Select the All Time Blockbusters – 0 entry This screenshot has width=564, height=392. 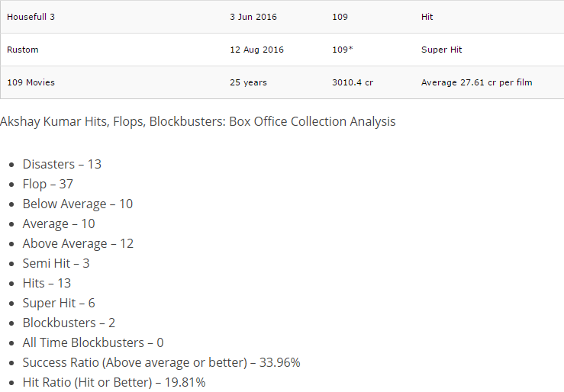click(93, 342)
